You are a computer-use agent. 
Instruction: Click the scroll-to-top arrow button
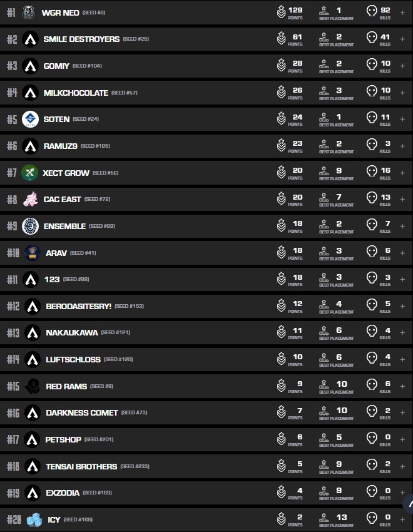coord(409,503)
